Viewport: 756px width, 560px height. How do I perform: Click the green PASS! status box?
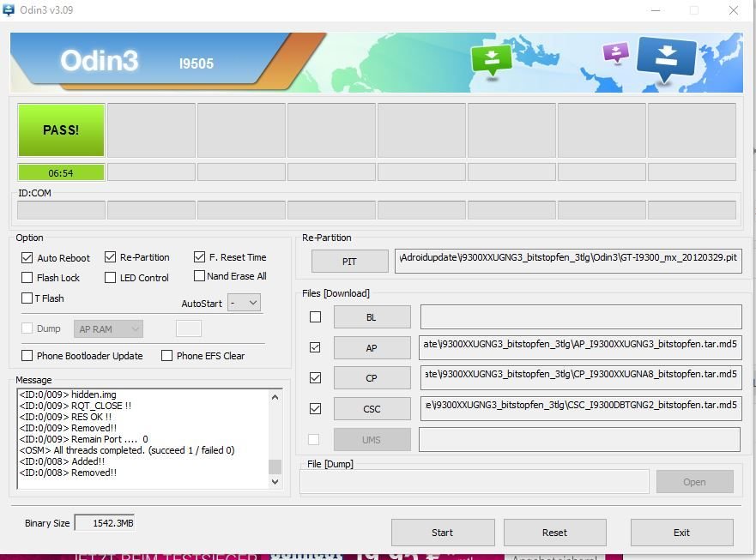61,130
